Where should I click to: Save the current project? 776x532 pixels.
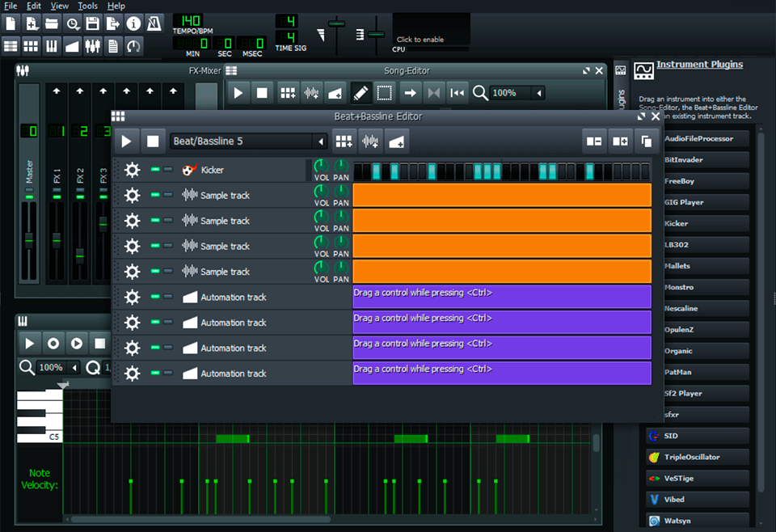[x=92, y=23]
